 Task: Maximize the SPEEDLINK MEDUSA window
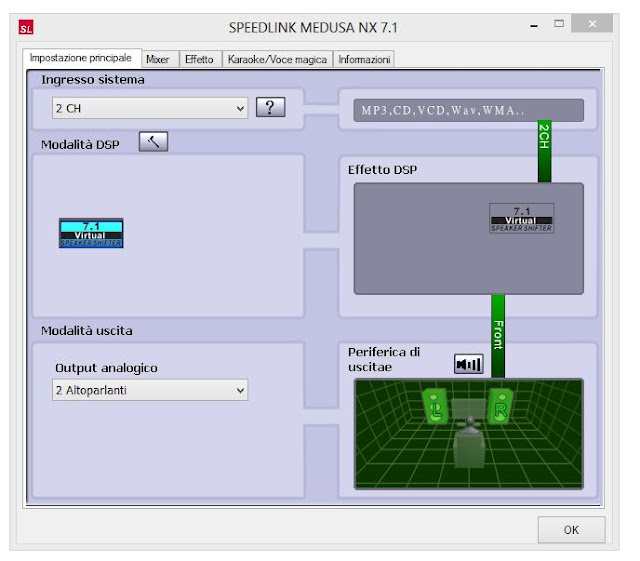[x=559, y=24]
